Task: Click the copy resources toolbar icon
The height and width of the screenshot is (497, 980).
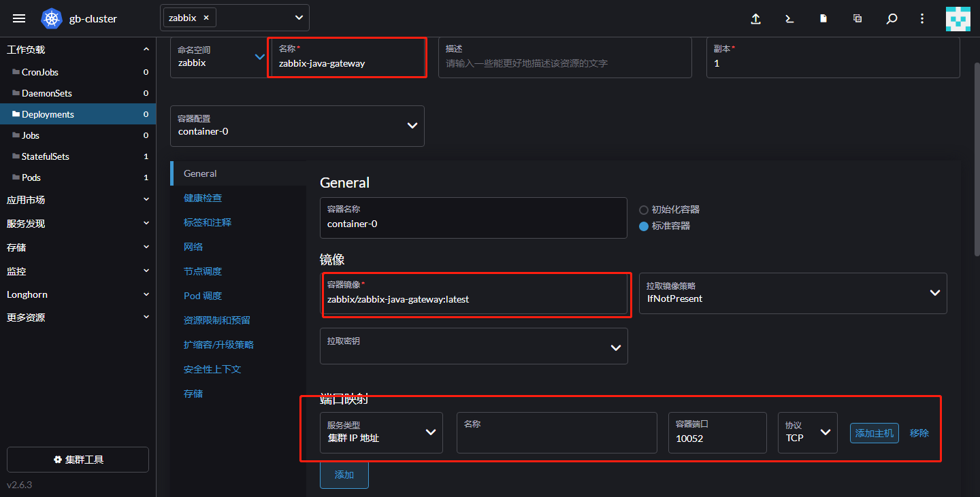Action: coord(857,19)
